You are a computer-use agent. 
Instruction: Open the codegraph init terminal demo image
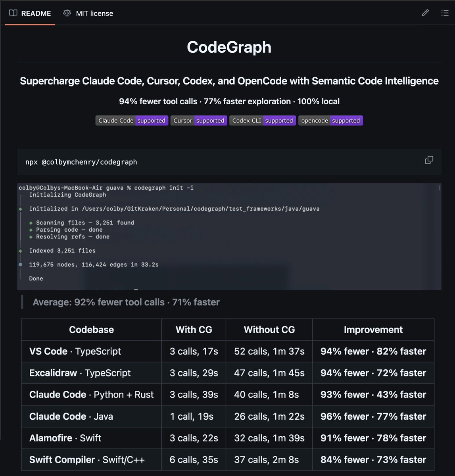229,236
